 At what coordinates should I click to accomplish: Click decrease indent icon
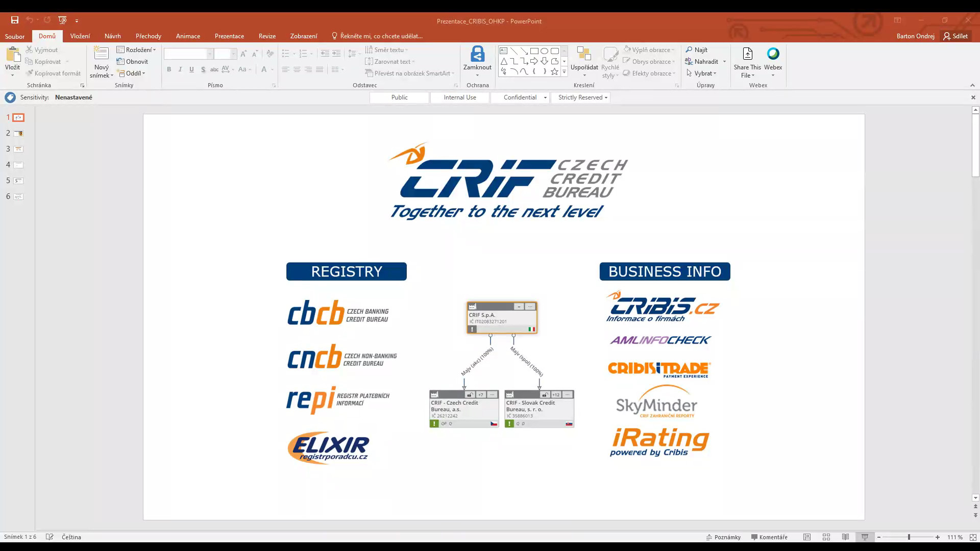(x=325, y=54)
